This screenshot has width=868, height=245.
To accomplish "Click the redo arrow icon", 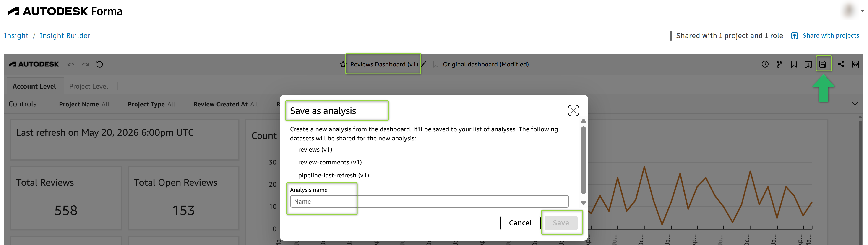I will (85, 64).
